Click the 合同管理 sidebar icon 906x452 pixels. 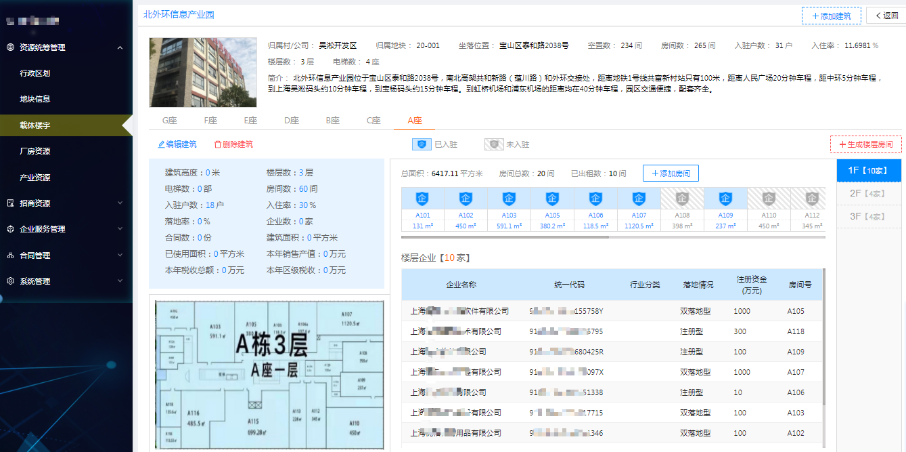10,255
